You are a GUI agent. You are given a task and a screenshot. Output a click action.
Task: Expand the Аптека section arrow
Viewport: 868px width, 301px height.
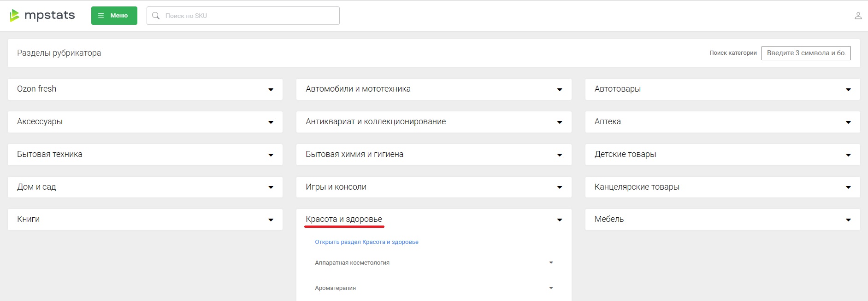(848, 122)
